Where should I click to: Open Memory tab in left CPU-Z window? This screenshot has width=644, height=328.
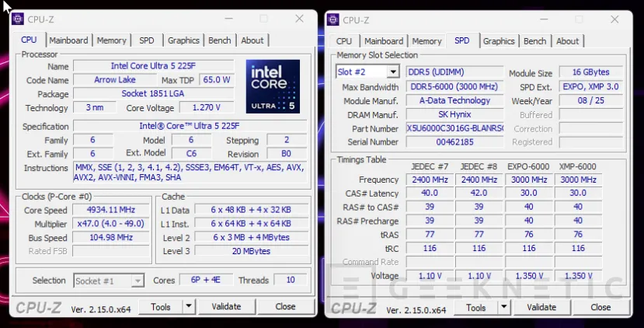111,40
